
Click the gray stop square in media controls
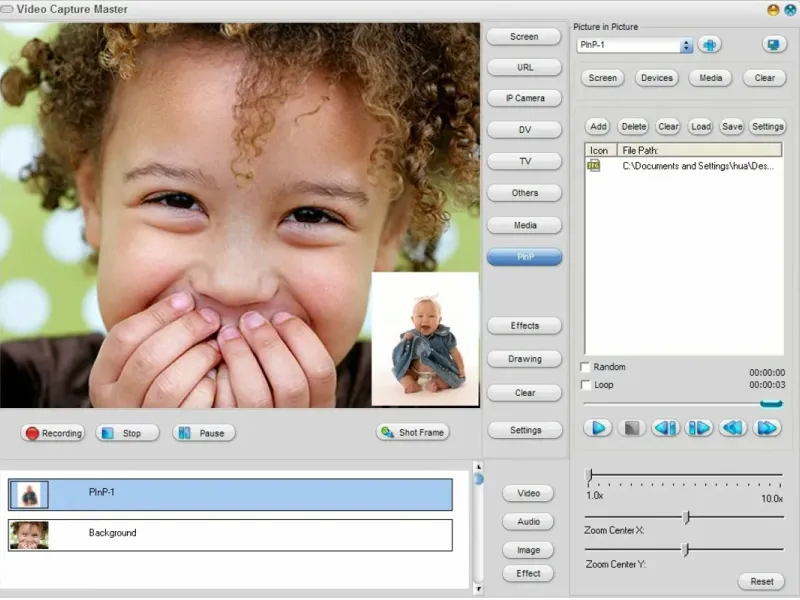(632, 428)
